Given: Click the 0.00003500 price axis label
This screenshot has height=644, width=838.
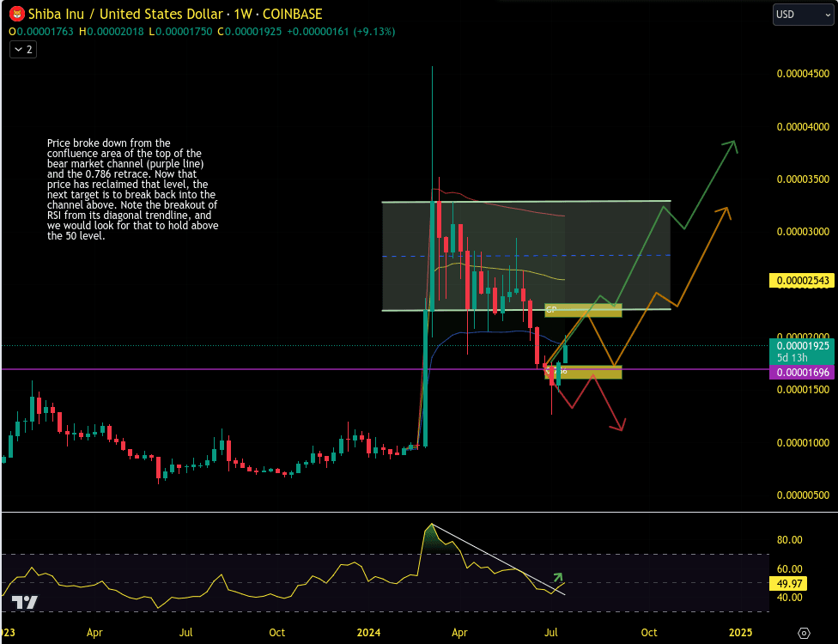Looking at the screenshot, I should [x=803, y=179].
